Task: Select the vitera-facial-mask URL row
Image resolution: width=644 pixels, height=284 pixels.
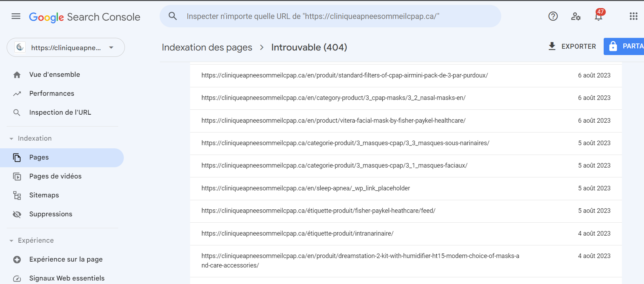Action: pyautogui.click(x=406, y=121)
